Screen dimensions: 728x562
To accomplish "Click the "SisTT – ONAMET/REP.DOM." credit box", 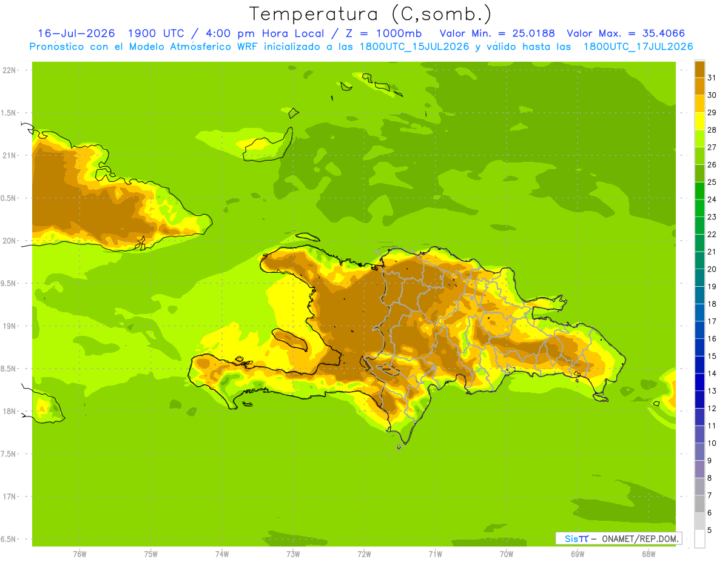I will 619,538.
